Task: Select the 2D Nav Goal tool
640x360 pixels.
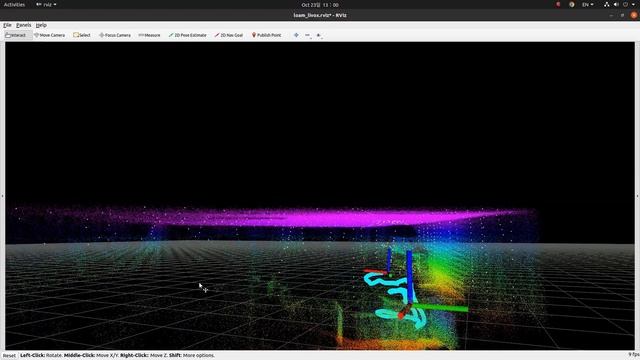Action: pos(229,35)
